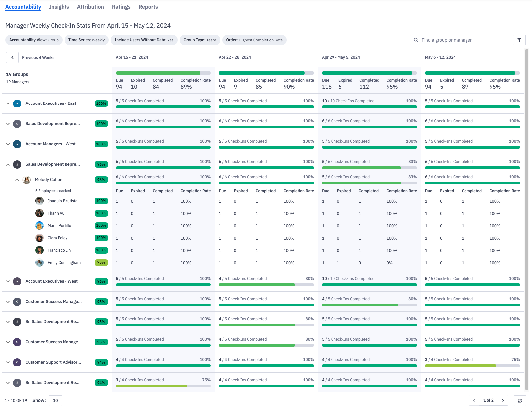The width and height of the screenshot is (532, 412).
Task: Click Maria Portillo's avatar photo
Action: click(39, 226)
